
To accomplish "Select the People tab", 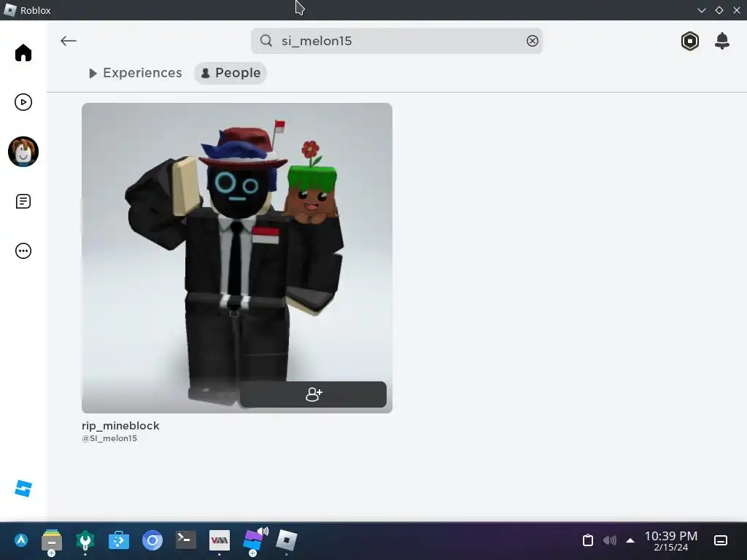I will point(231,73).
